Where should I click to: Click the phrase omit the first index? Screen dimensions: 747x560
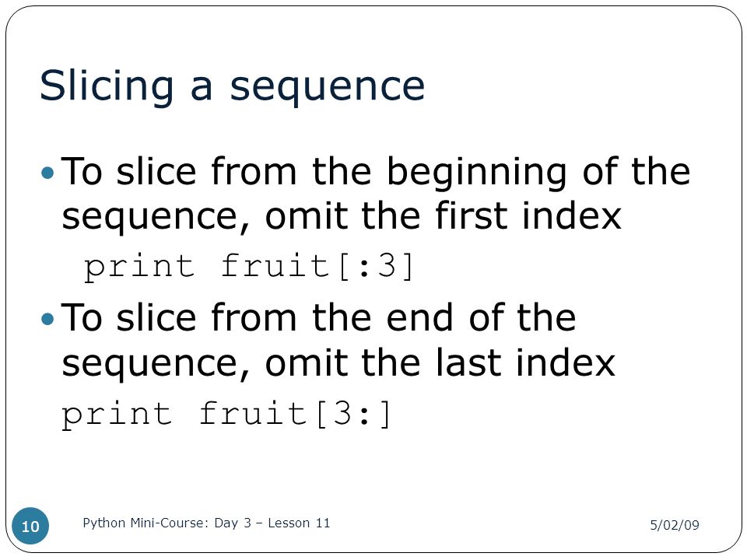pyautogui.click(x=443, y=217)
